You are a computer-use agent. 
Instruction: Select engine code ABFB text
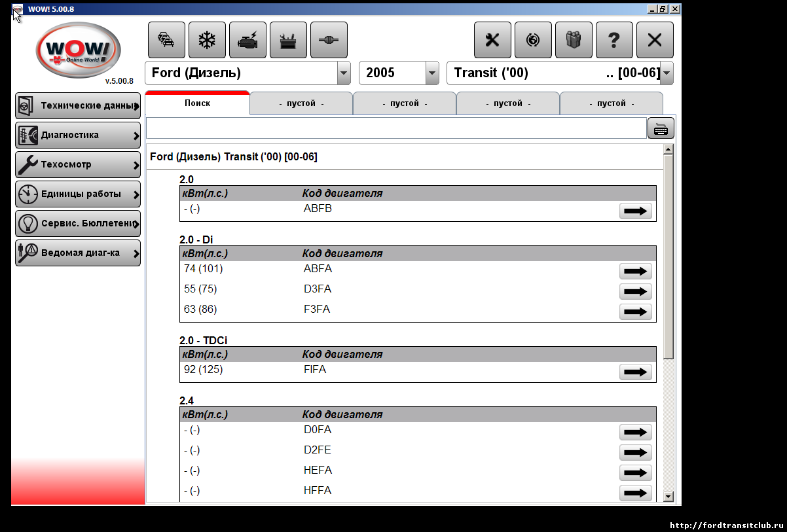pos(318,209)
